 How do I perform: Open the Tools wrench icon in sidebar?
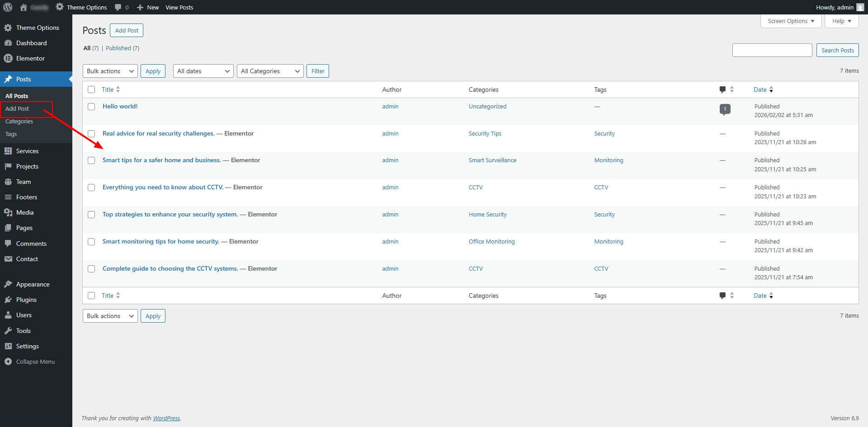8,331
